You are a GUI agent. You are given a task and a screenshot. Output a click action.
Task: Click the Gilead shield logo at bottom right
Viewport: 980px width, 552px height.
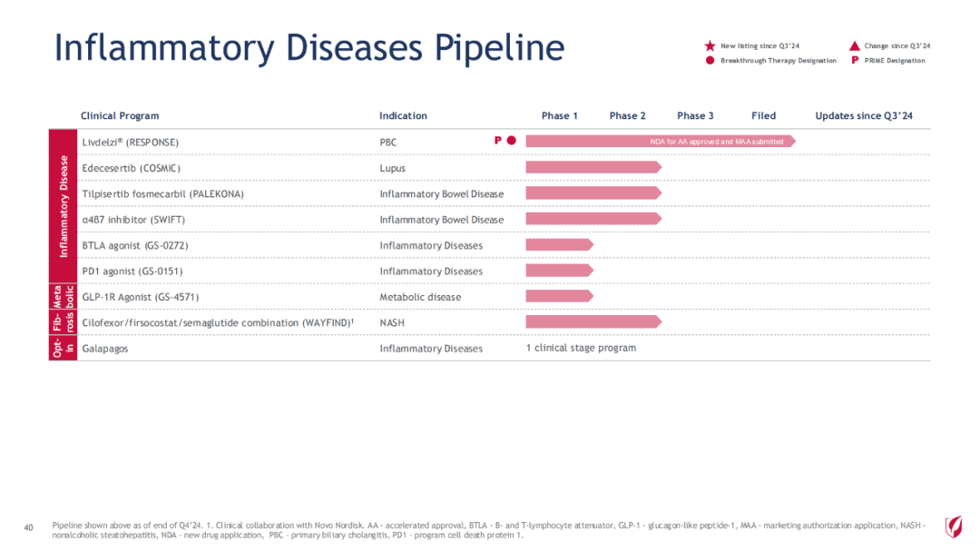pyautogui.click(x=954, y=526)
